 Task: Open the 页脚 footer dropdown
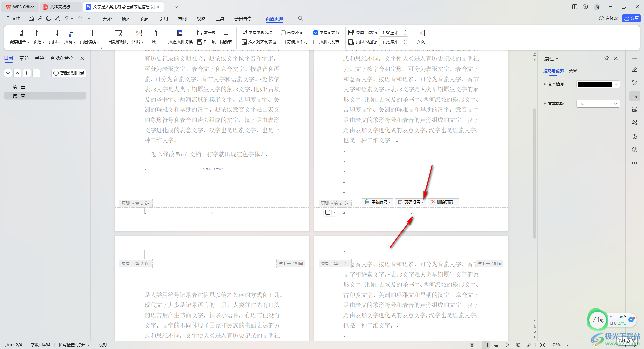click(x=54, y=37)
